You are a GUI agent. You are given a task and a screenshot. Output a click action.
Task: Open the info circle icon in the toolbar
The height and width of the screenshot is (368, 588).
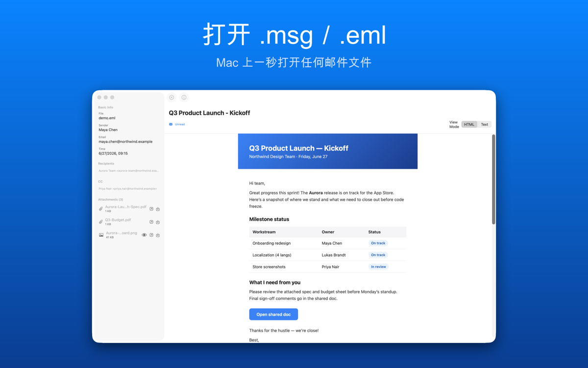click(184, 97)
